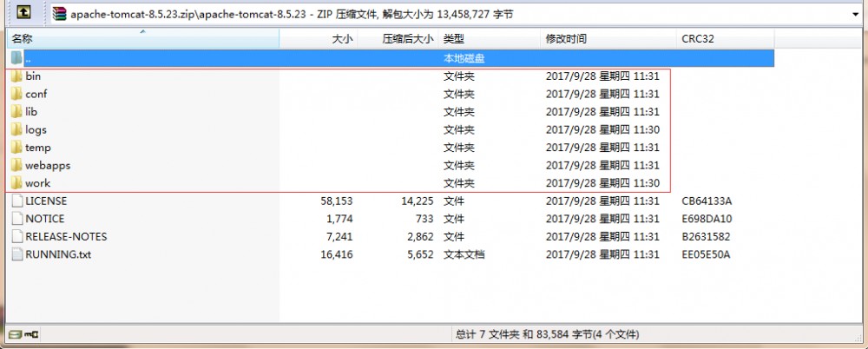868x349 pixels.
Task: Click the LICENSE file name
Action: [46, 201]
